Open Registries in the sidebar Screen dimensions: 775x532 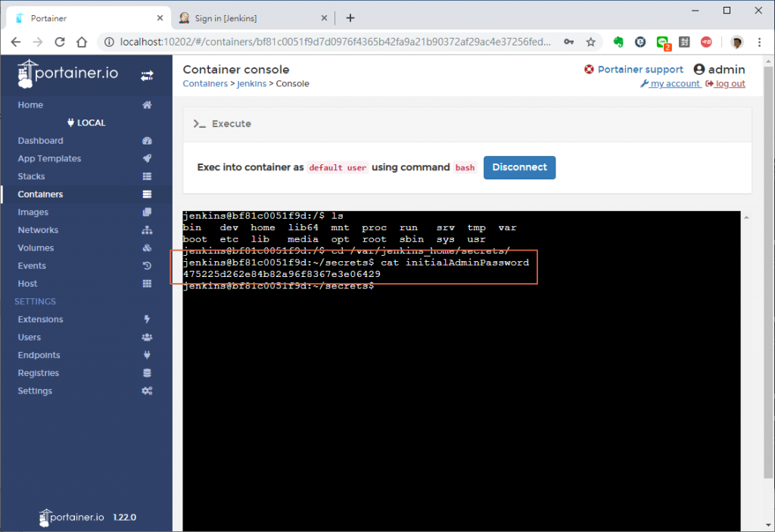click(87, 373)
